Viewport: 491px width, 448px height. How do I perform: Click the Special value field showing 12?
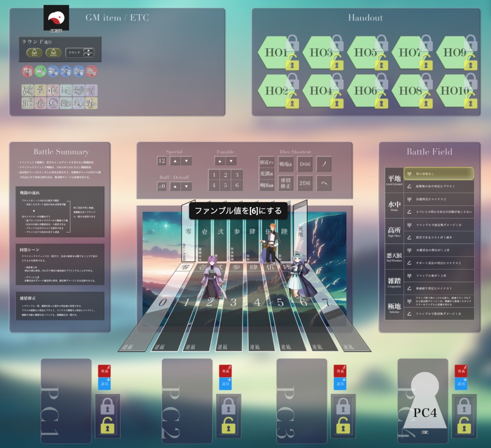click(x=161, y=161)
